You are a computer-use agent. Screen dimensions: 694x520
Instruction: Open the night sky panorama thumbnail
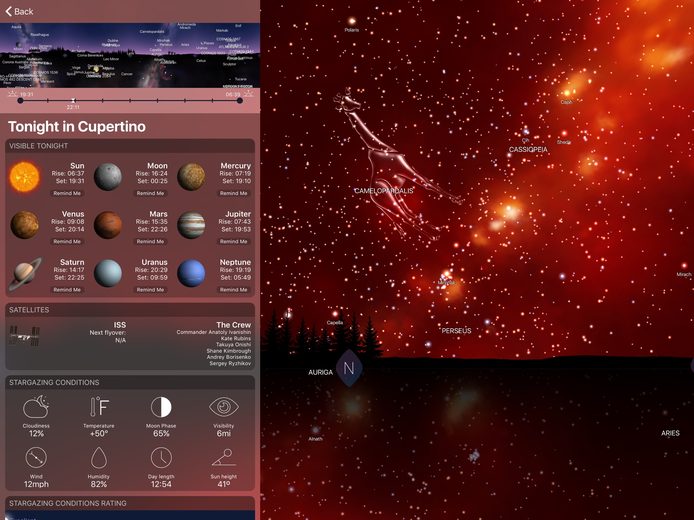point(130,55)
